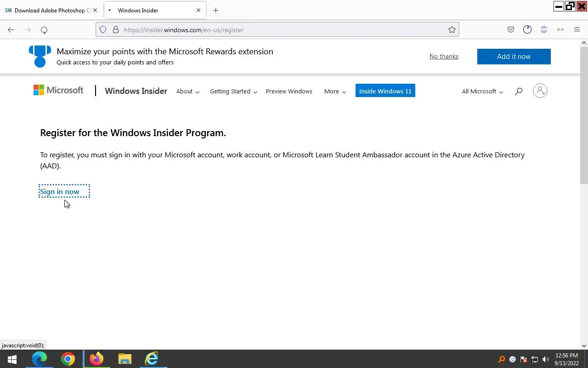Viewport: 588px width, 368px height.
Task: Open the striped-flag account avatar icon
Action: 544,29
